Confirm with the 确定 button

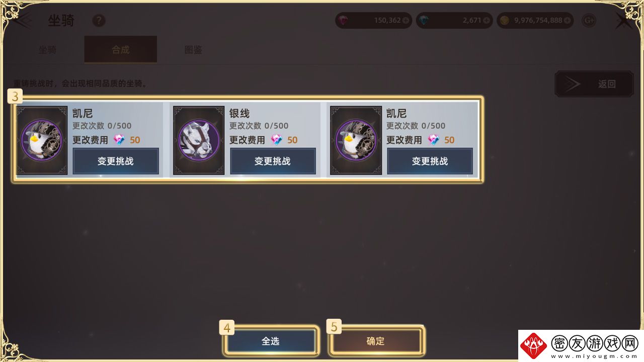[x=375, y=341]
